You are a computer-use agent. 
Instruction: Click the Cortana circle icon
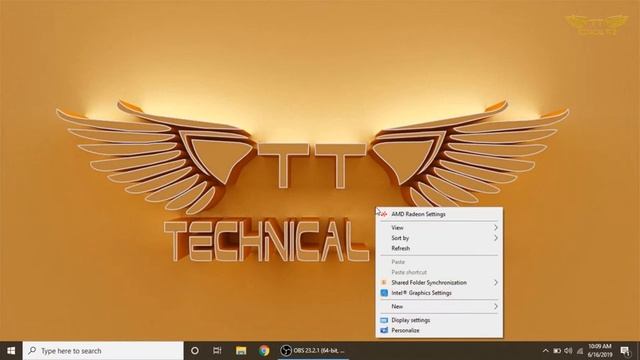[195, 351]
